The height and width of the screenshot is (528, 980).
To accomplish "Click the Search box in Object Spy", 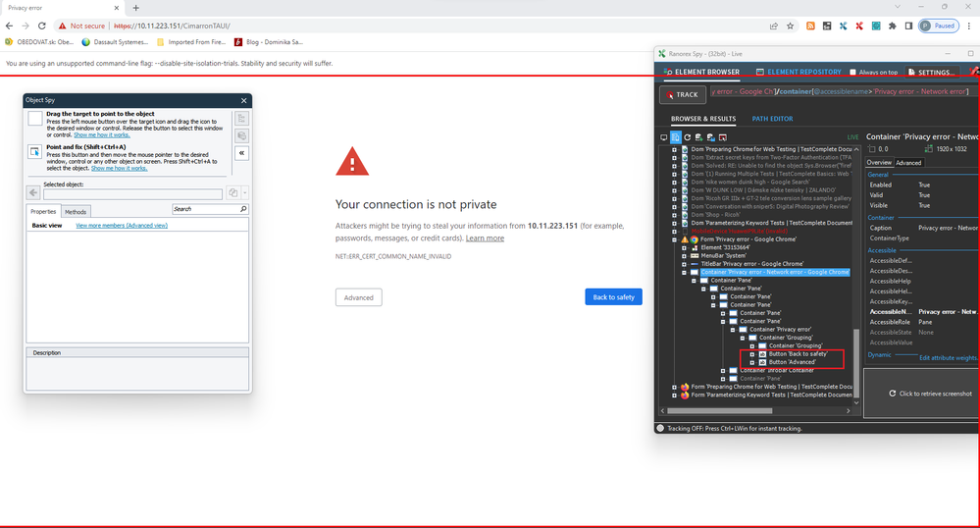I will pos(210,209).
